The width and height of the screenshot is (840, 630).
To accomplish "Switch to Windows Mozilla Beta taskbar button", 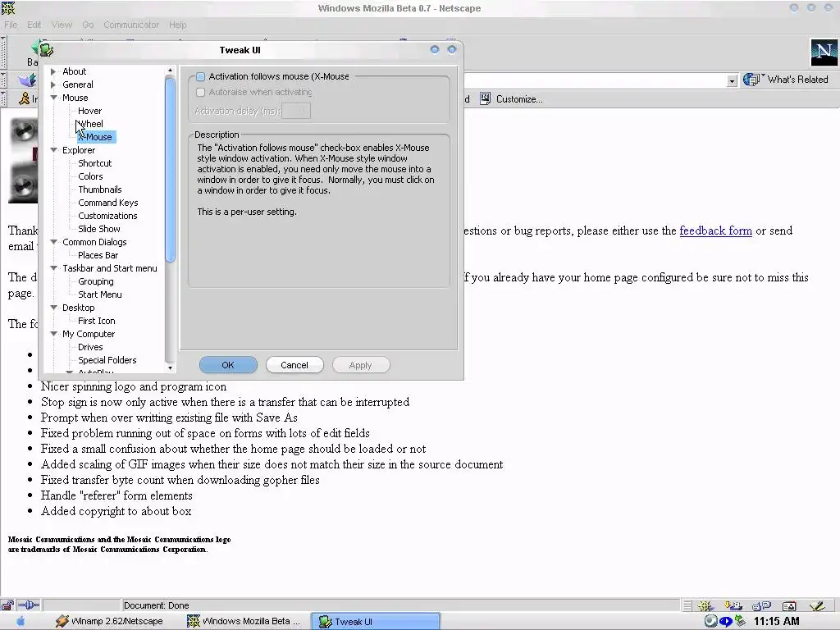I will click(243, 621).
